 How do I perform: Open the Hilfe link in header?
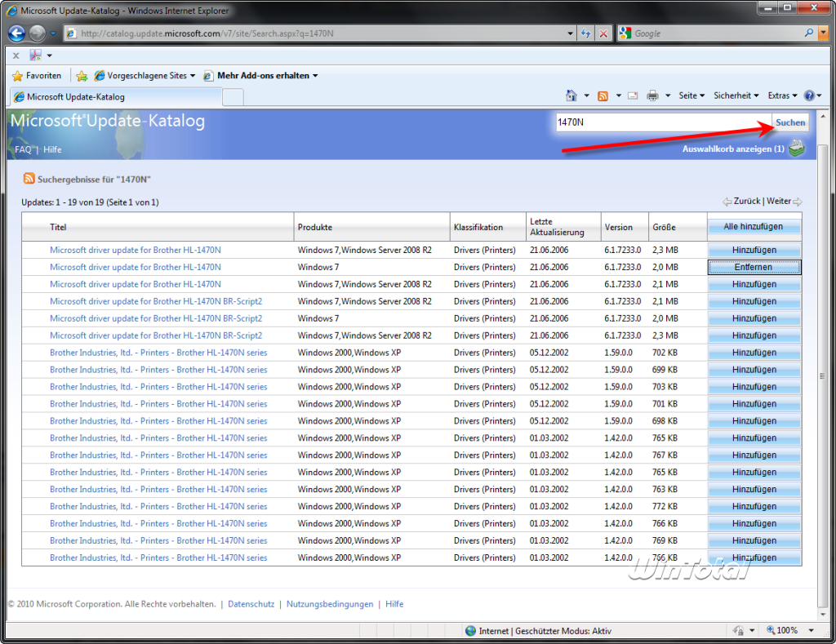click(x=52, y=149)
